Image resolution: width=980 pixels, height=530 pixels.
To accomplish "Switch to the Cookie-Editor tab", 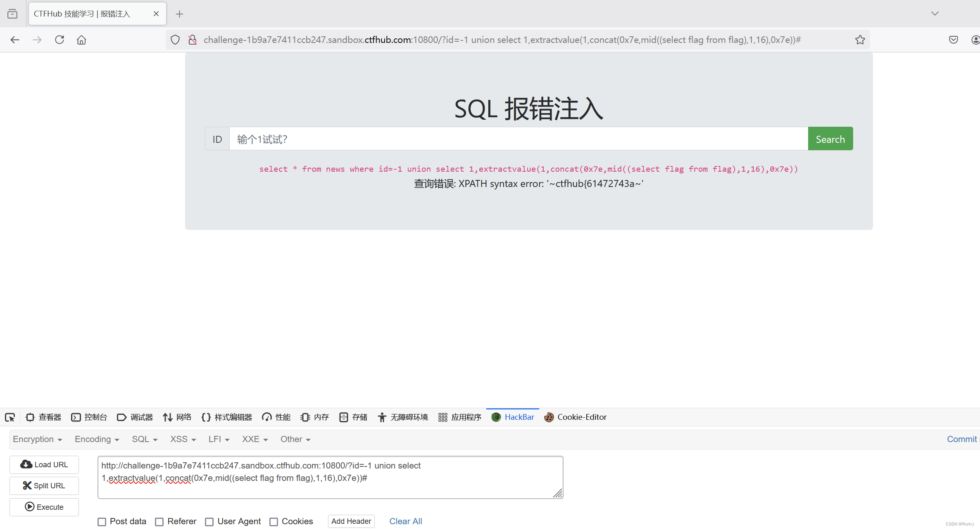I will (576, 417).
